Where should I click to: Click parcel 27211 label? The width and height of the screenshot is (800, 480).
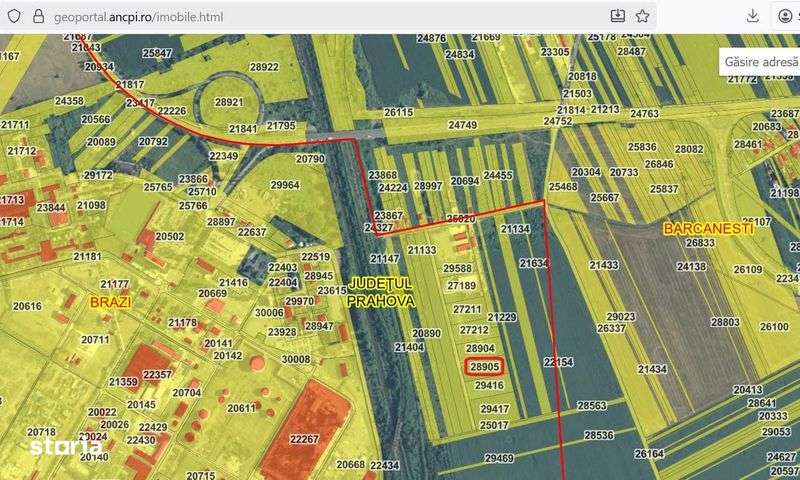[x=467, y=309]
